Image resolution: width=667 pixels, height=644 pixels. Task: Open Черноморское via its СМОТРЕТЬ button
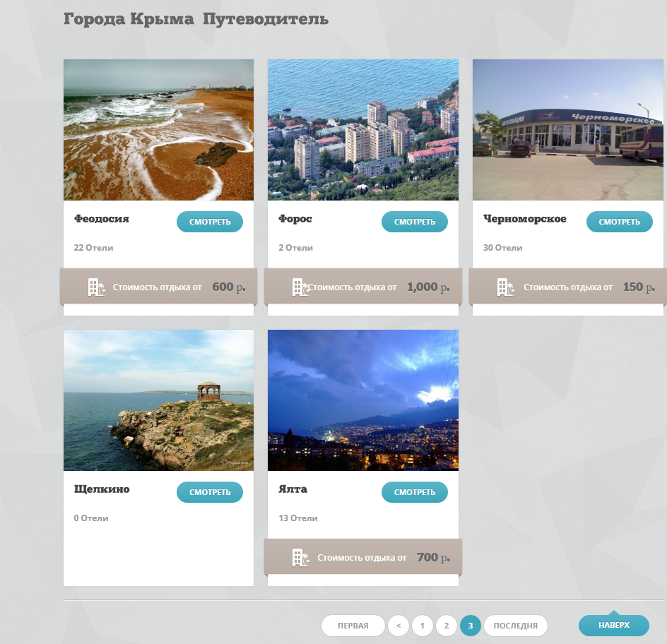(x=619, y=222)
